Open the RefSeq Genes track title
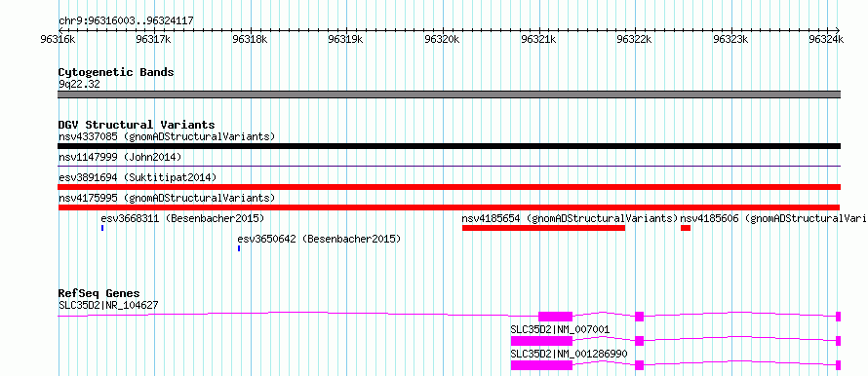The height and width of the screenshot is (376, 868). [99, 293]
